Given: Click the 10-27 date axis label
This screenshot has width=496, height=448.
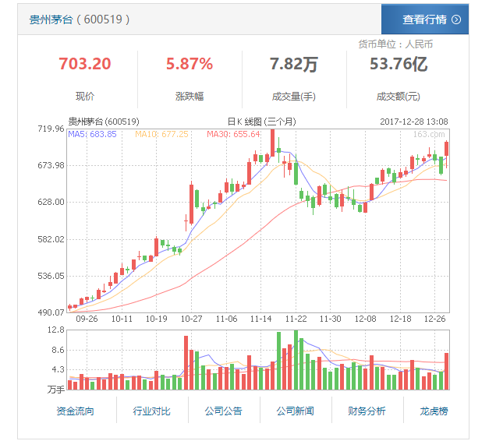Looking at the screenshot, I should [191, 319].
